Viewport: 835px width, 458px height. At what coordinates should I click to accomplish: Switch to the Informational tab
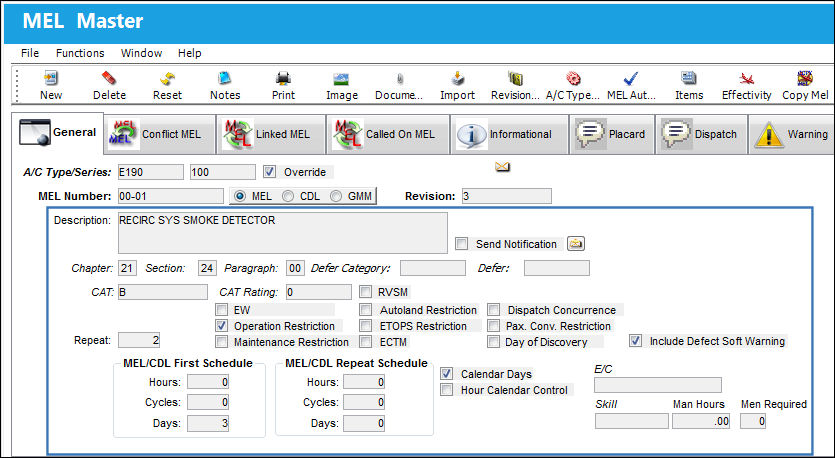pos(509,134)
